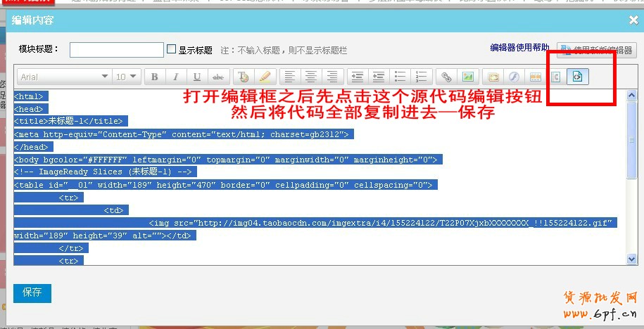
Task: Align text to the left
Action: coord(288,77)
